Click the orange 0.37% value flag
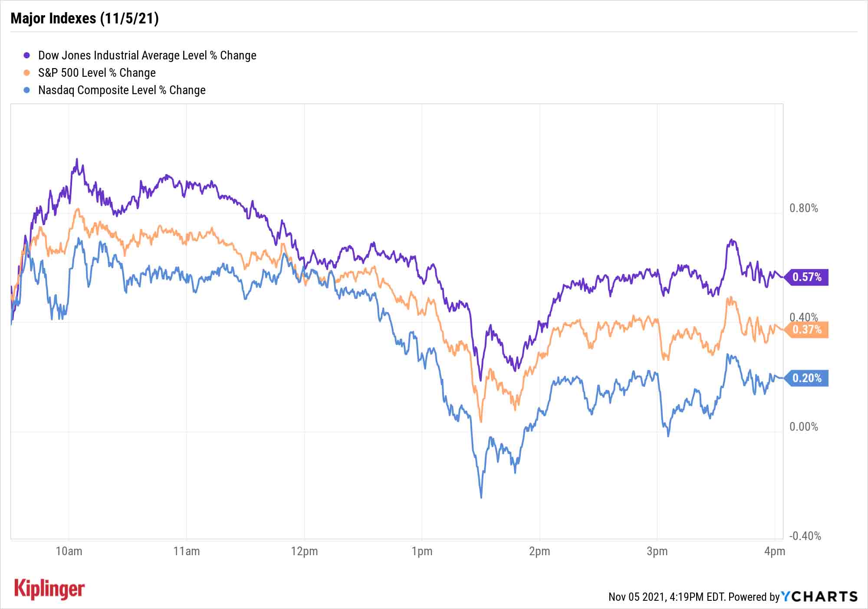This screenshot has height=609, width=868. coord(807,330)
